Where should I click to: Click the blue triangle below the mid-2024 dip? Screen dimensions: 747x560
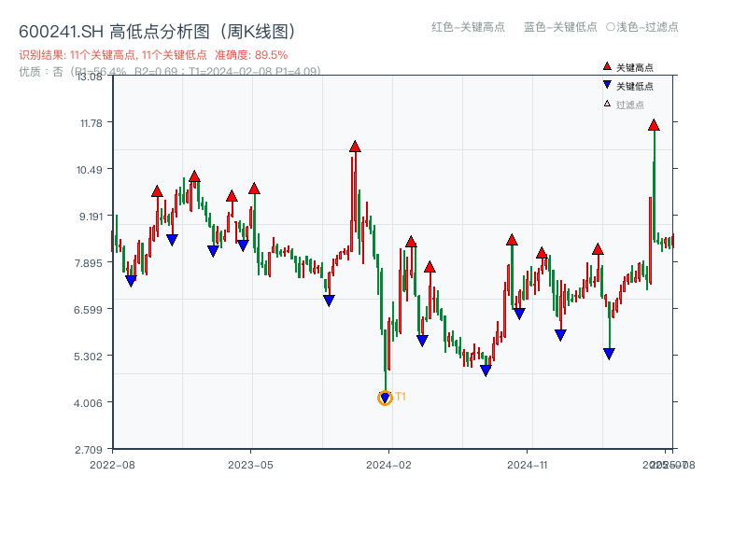coord(485,371)
